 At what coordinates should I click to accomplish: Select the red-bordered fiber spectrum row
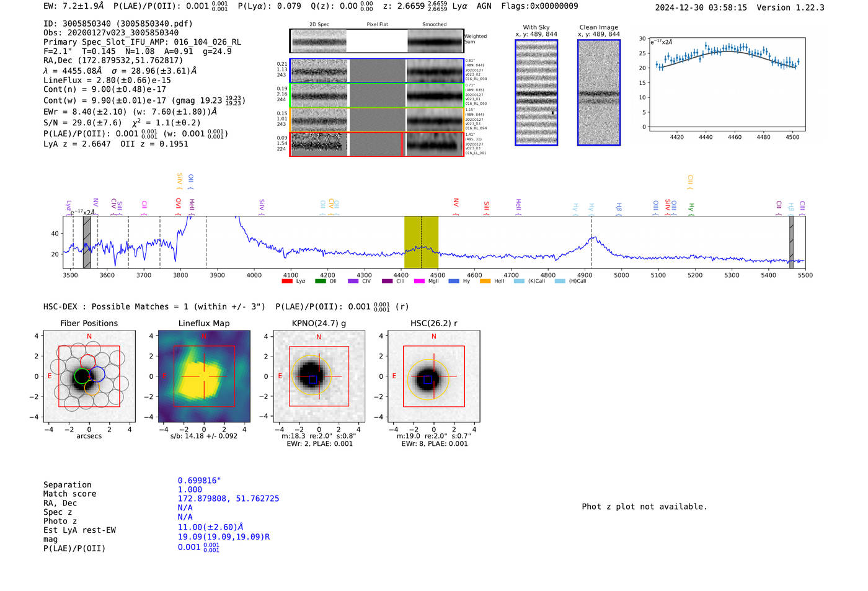[376, 144]
